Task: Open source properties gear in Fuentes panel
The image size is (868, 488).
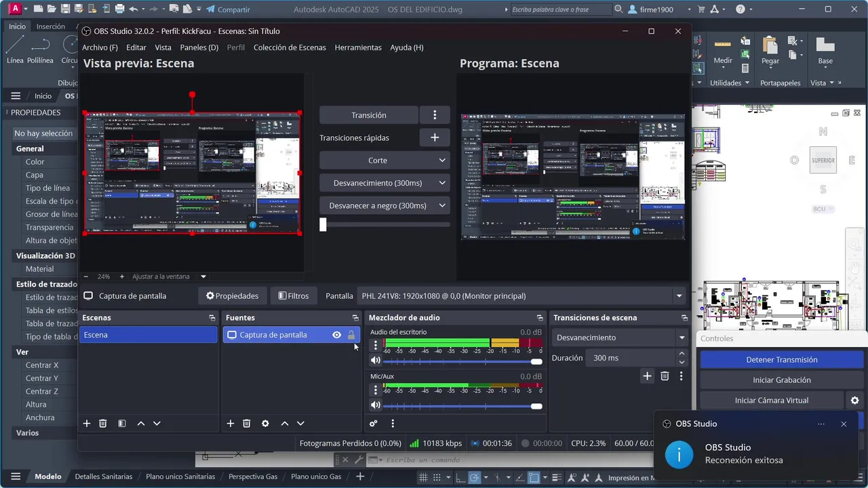Action: coord(265,424)
